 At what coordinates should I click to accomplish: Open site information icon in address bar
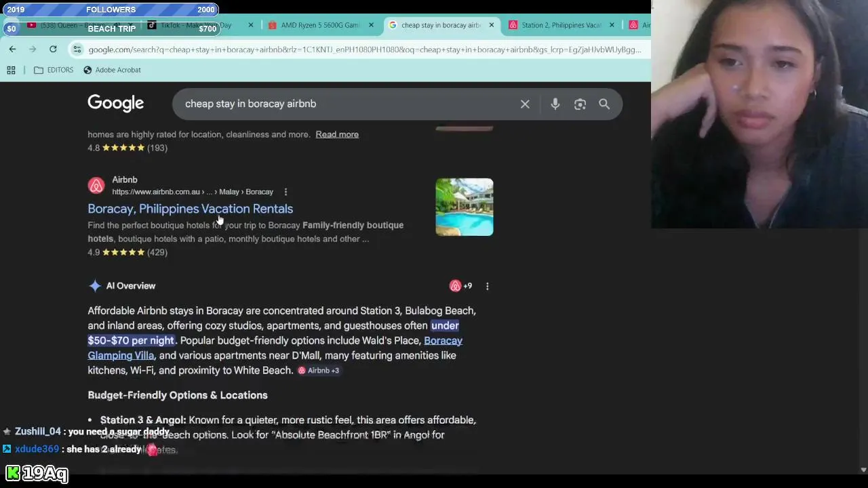pyautogui.click(x=77, y=49)
